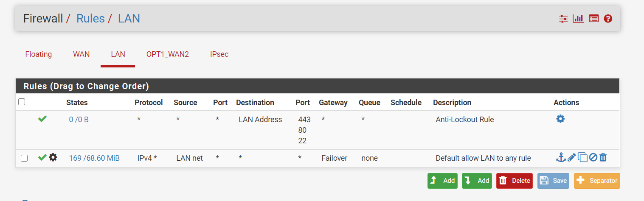
Task: Open the red help question mark icon
Action: click(608, 19)
